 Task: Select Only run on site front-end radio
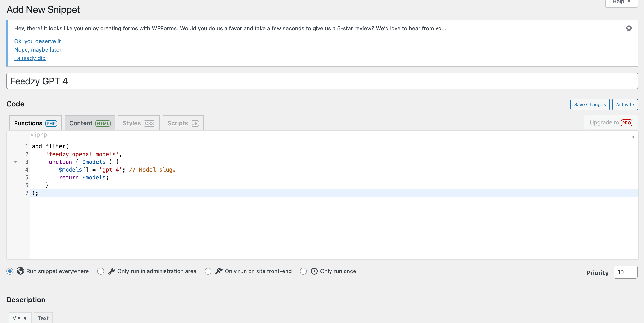[208, 271]
